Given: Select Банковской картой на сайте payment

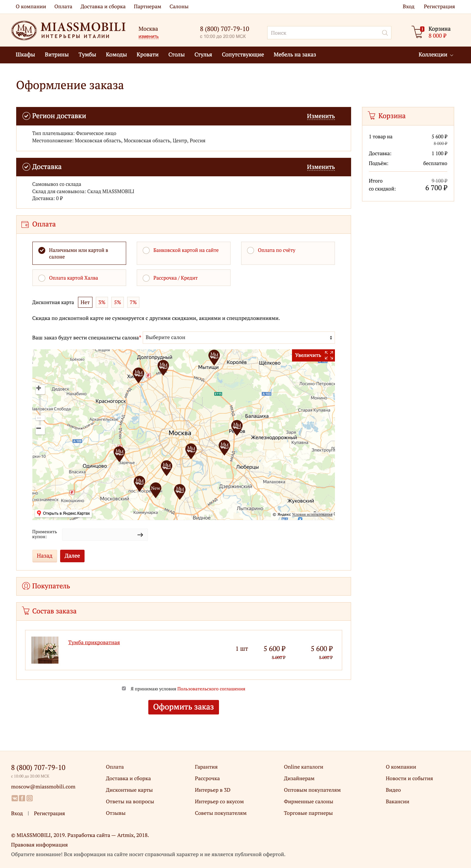Looking at the screenshot, I should (x=183, y=253).
